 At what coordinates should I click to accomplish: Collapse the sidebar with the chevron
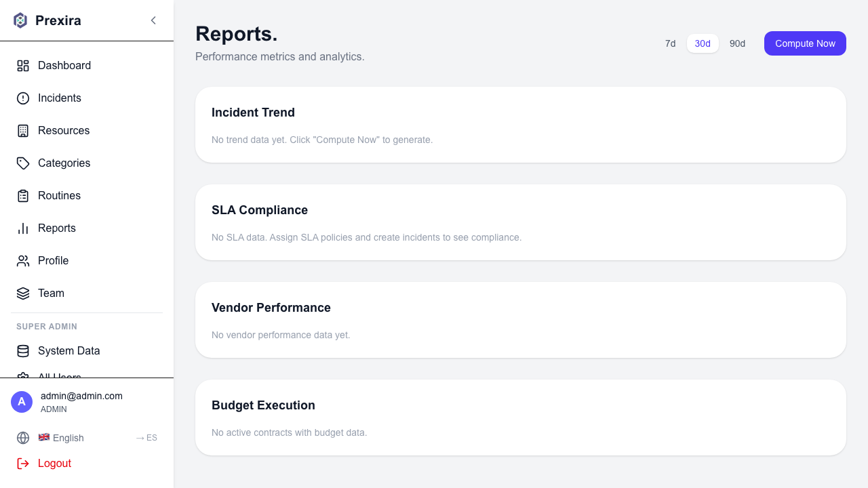[153, 20]
